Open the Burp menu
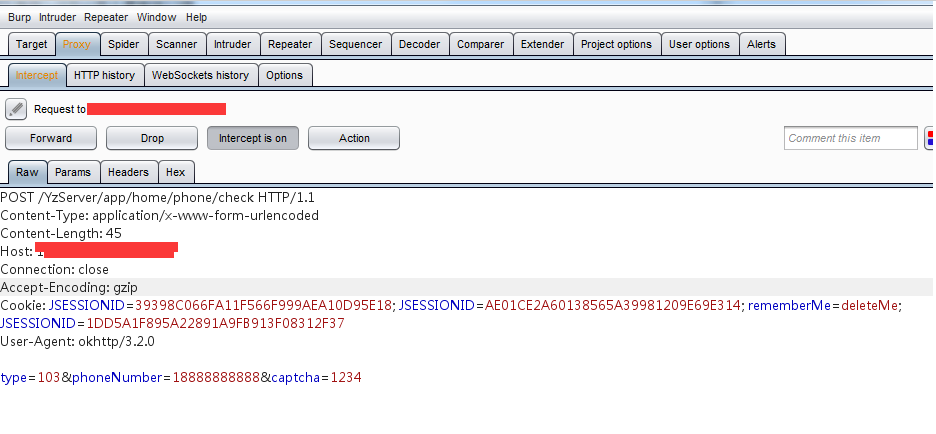The height and width of the screenshot is (434, 936). click(19, 17)
